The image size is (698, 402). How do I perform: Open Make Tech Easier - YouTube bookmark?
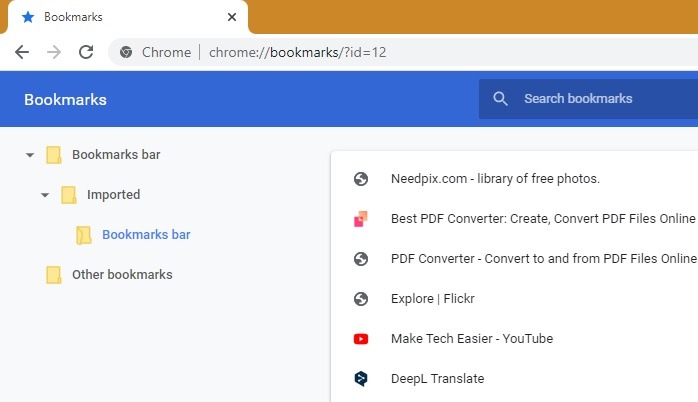coord(472,339)
